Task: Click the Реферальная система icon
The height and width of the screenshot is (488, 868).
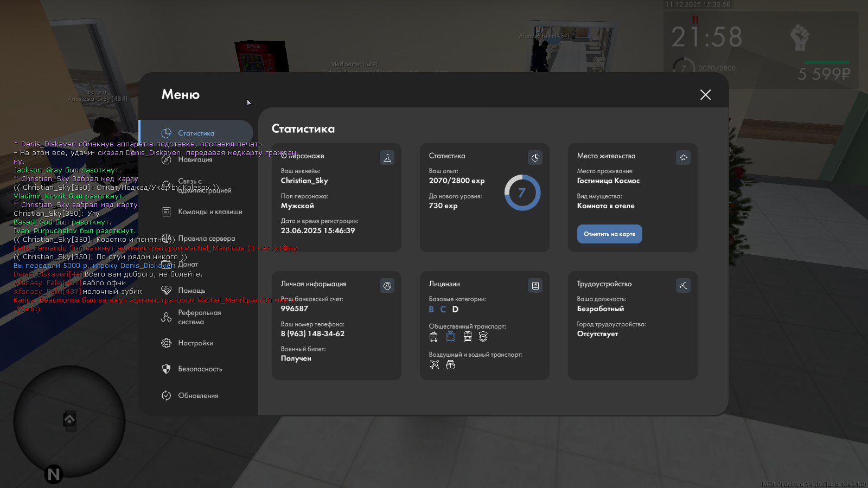Action: click(x=167, y=317)
